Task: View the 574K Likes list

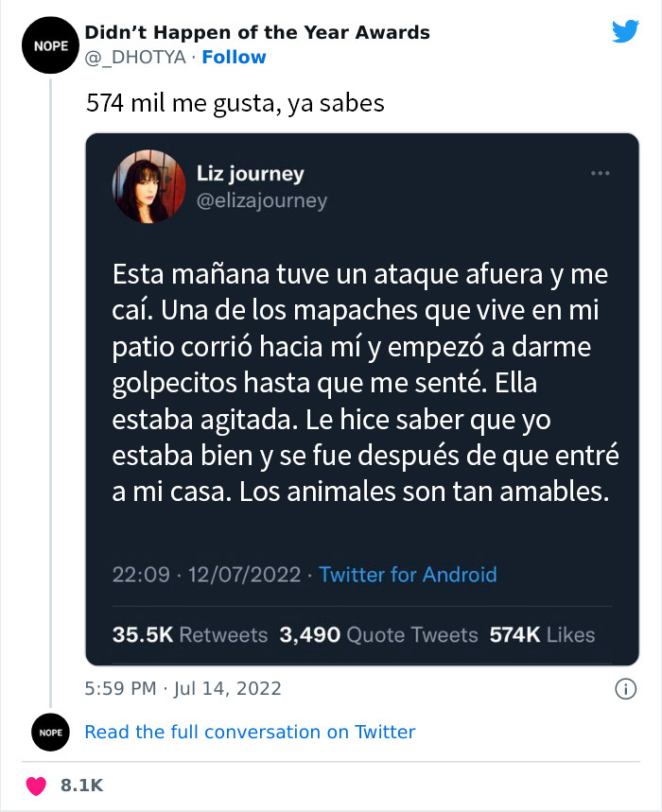Action: 542,635
